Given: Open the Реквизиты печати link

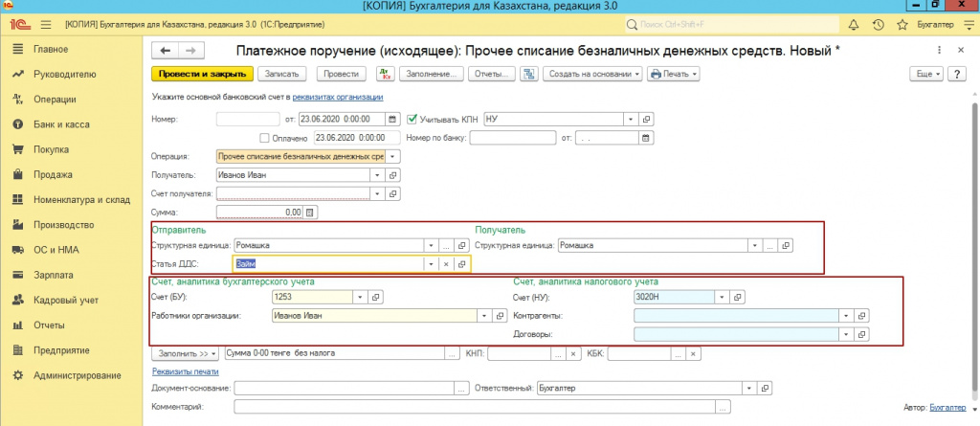Looking at the screenshot, I should pos(185,371).
